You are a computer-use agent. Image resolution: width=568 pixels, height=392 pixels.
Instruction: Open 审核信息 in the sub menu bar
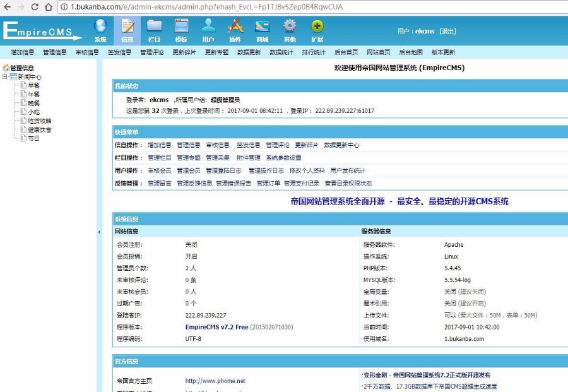tap(87, 52)
